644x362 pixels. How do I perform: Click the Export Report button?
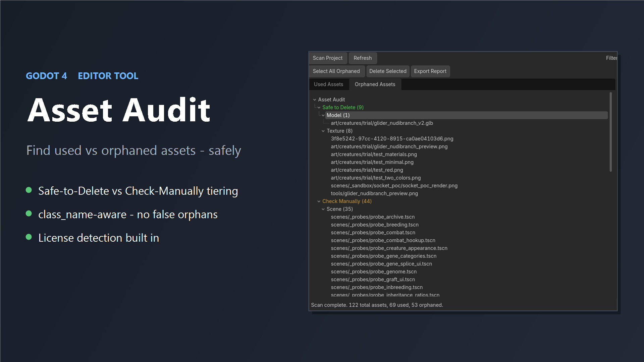tap(430, 71)
